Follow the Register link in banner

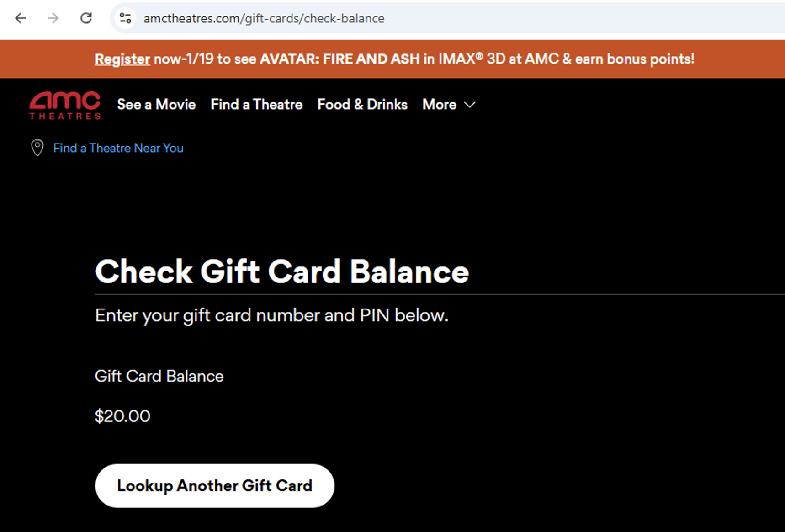click(x=122, y=59)
